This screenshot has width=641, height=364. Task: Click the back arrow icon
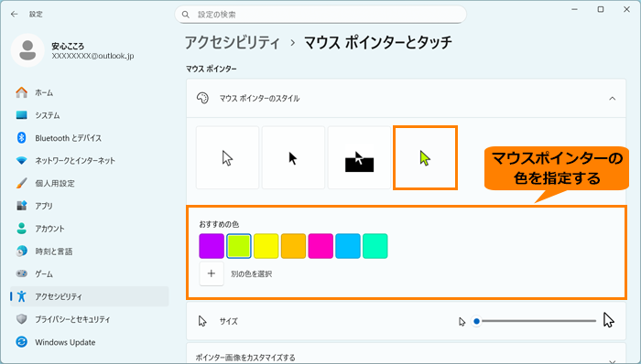[x=15, y=15]
